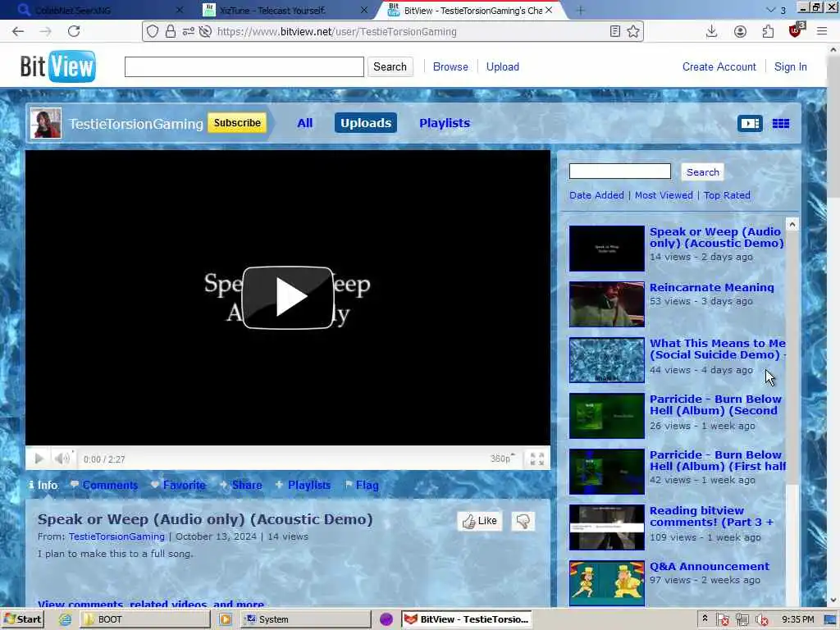This screenshot has width=840, height=630.
Task: Sort videos by Top Rated
Action: [x=727, y=195]
